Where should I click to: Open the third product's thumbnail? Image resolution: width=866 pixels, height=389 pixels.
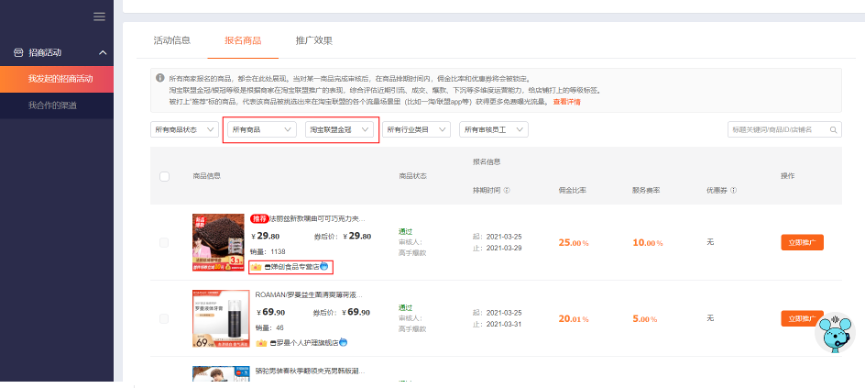(221, 374)
